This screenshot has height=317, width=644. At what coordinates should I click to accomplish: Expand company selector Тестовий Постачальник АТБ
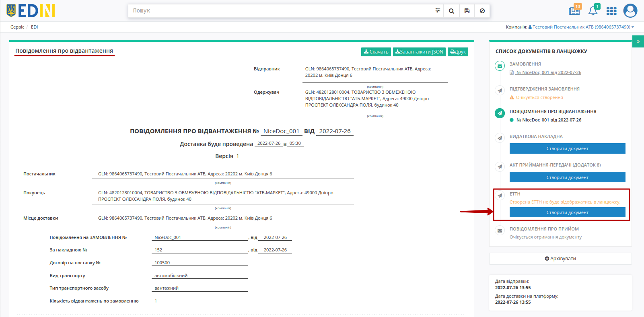tap(581, 27)
